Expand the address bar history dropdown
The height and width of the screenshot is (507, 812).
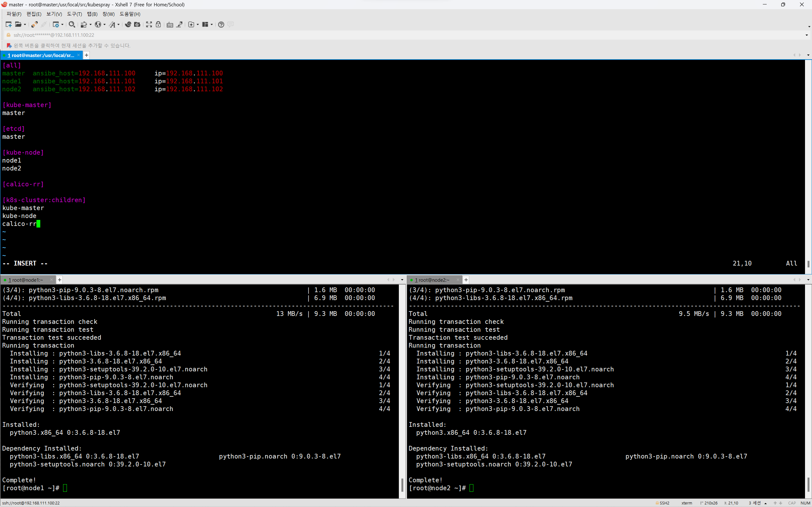click(x=807, y=35)
